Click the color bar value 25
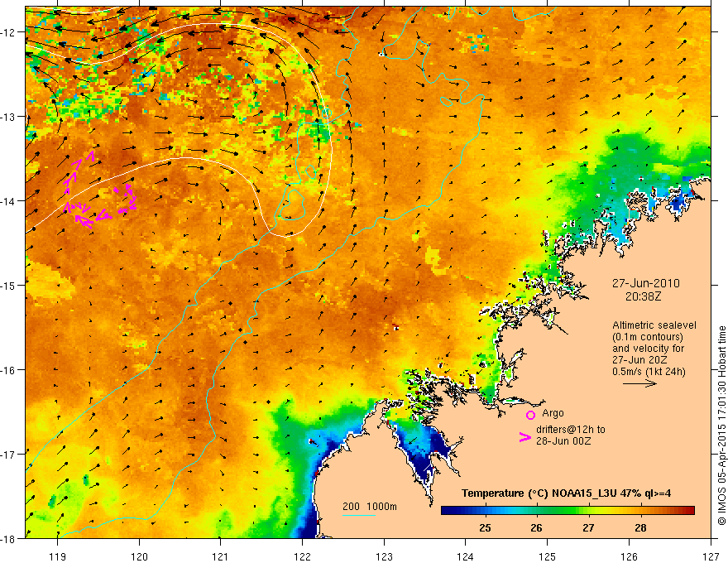Image resolution: width=728 pixels, height=563 pixels. tap(485, 528)
